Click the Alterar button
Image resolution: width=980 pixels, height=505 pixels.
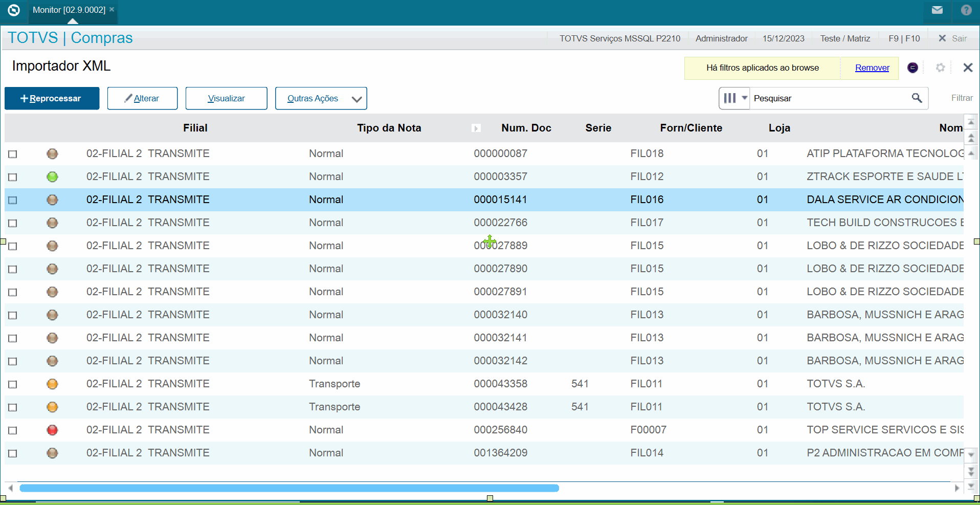[142, 98]
